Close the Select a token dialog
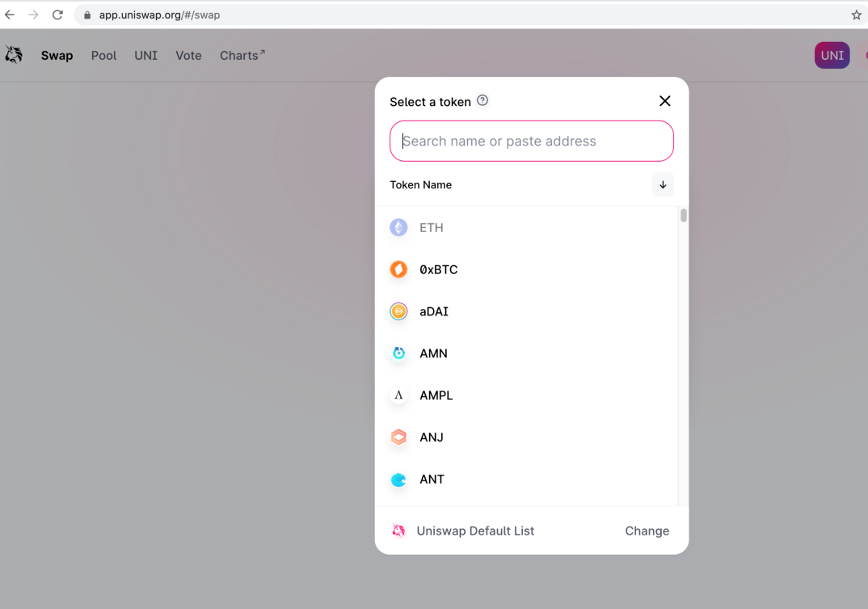Viewport: 868px width, 609px height. click(x=665, y=101)
